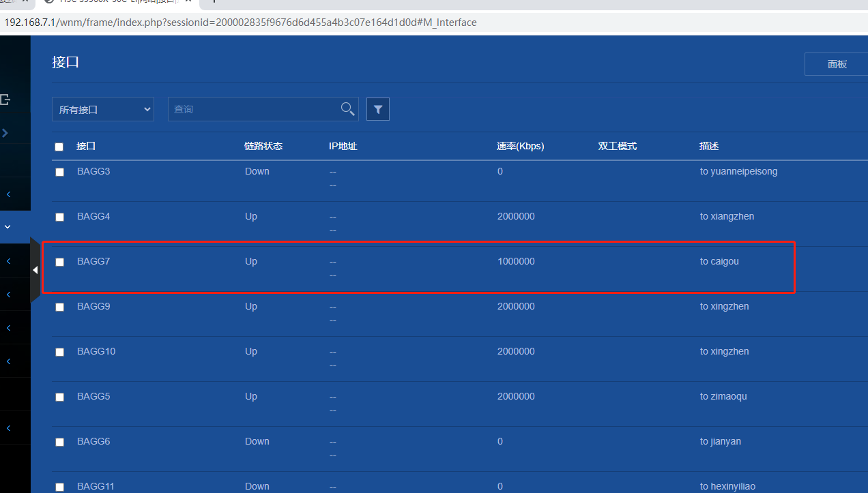
Task: Click the 2000000 rate value for BAGG4
Action: click(x=516, y=216)
